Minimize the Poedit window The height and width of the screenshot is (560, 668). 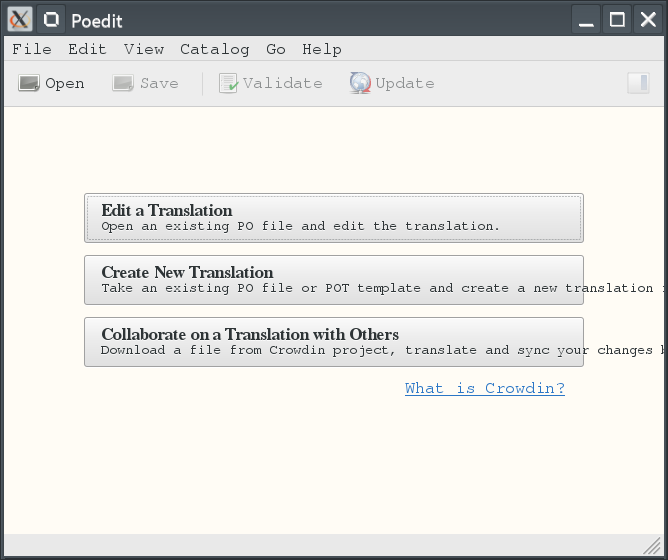click(x=586, y=19)
